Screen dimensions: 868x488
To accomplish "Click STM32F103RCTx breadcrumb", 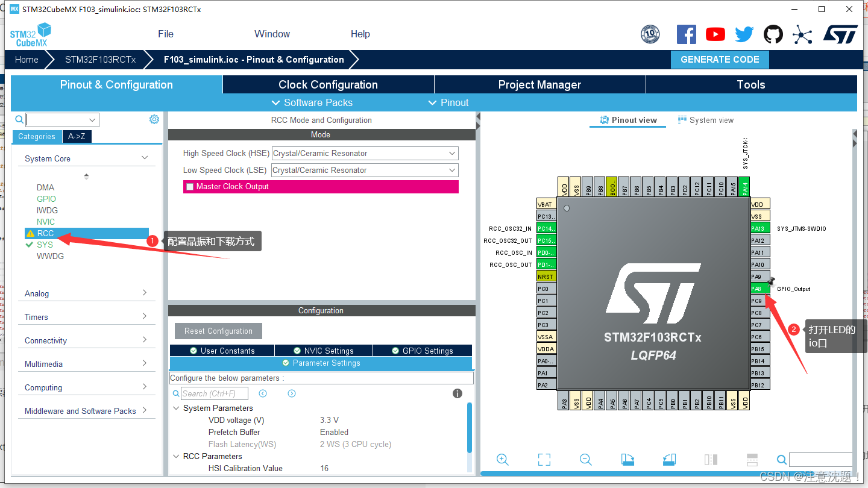I will [x=101, y=60].
